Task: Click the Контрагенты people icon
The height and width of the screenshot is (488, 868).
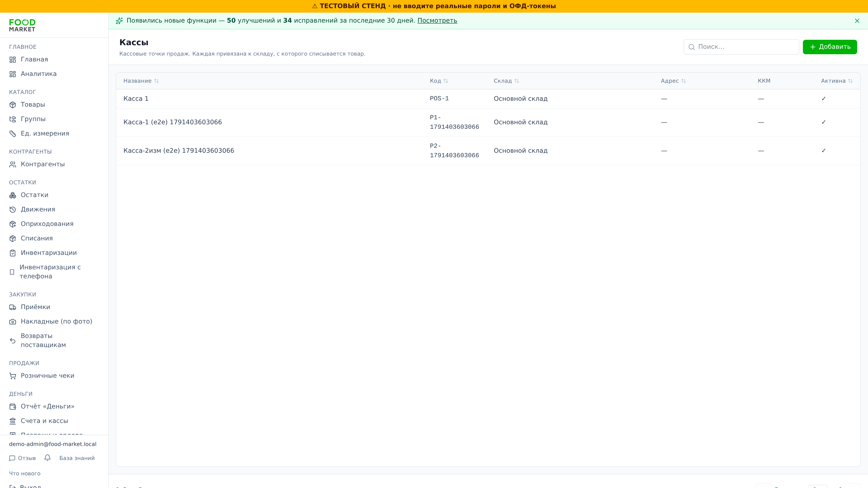Action: point(12,164)
